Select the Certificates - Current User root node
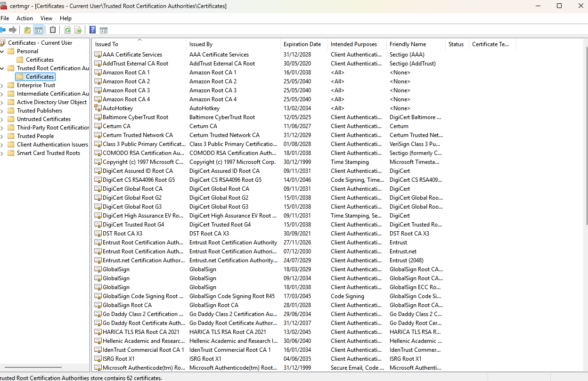Viewport: 588px width, 381px height. point(40,43)
